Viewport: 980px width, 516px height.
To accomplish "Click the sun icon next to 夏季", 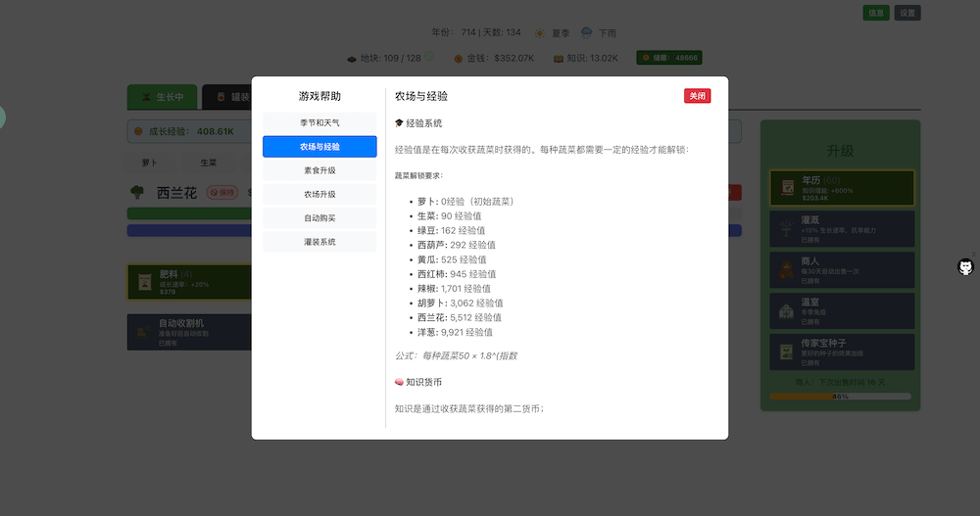I will [537, 32].
